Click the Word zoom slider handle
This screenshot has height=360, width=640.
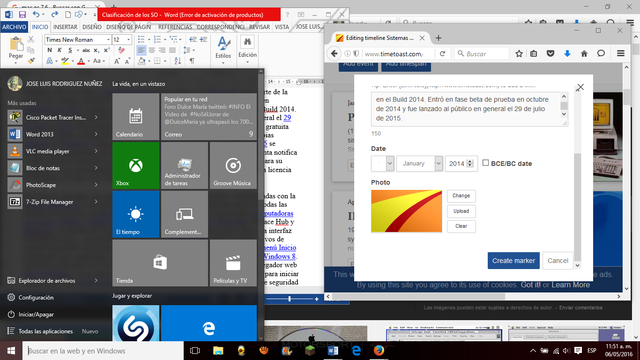[x=289, y=299]
